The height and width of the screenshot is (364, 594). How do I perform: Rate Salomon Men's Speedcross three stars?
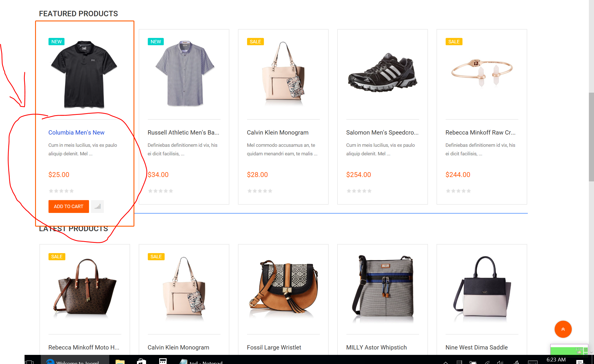point(359,191)
